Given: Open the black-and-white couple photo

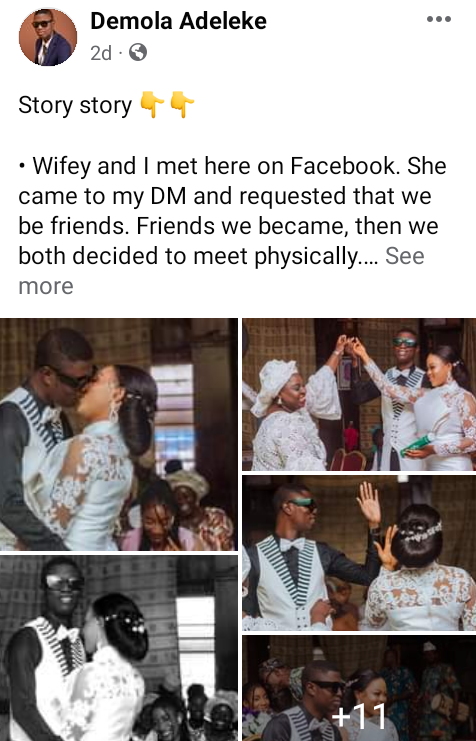Looking at the screenshot, I should 119,648.
